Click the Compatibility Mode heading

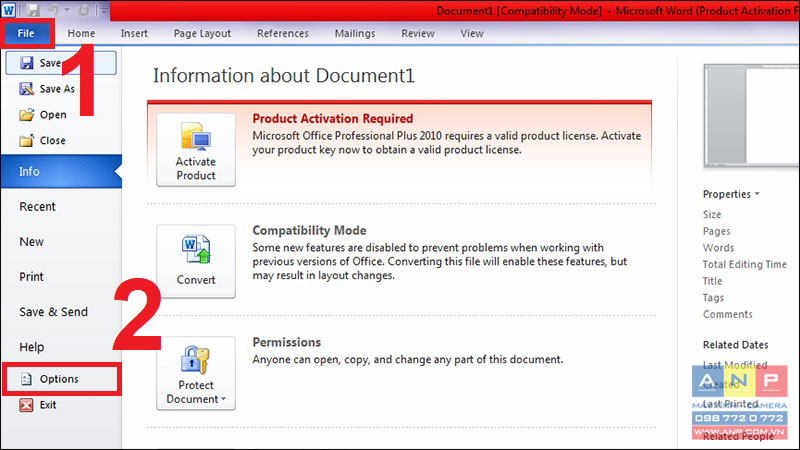tap(309, 230)
